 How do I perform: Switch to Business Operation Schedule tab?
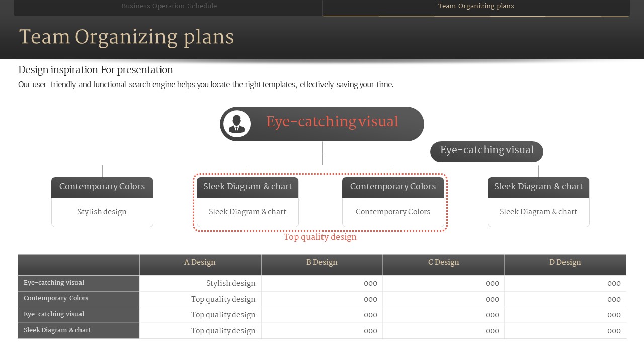point(169,7)
